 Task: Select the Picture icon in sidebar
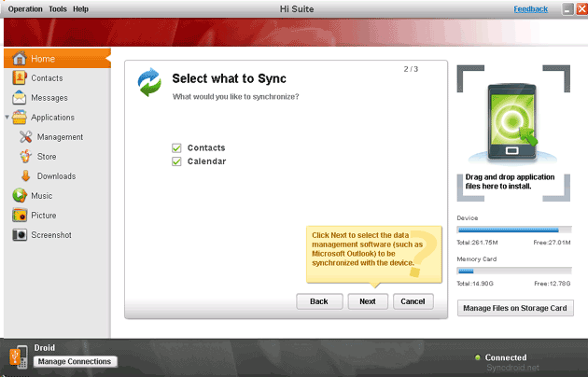[x=20, y=216]
